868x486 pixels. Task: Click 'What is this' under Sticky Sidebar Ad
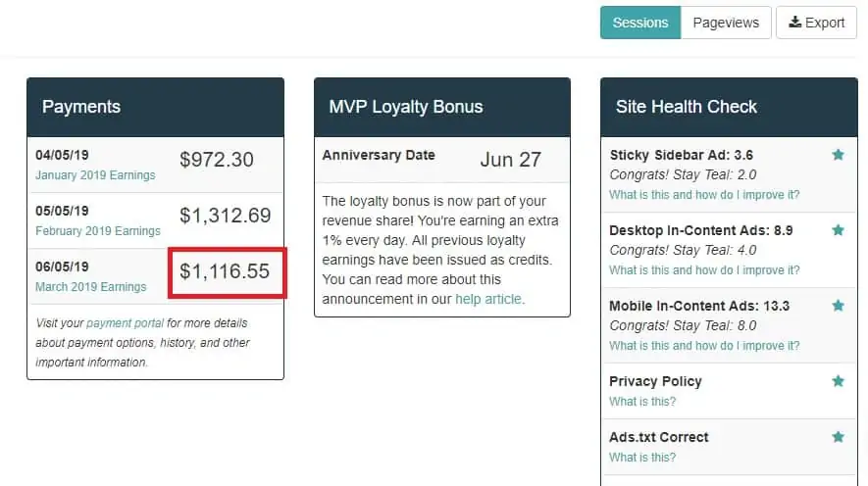tap(704, 195)
